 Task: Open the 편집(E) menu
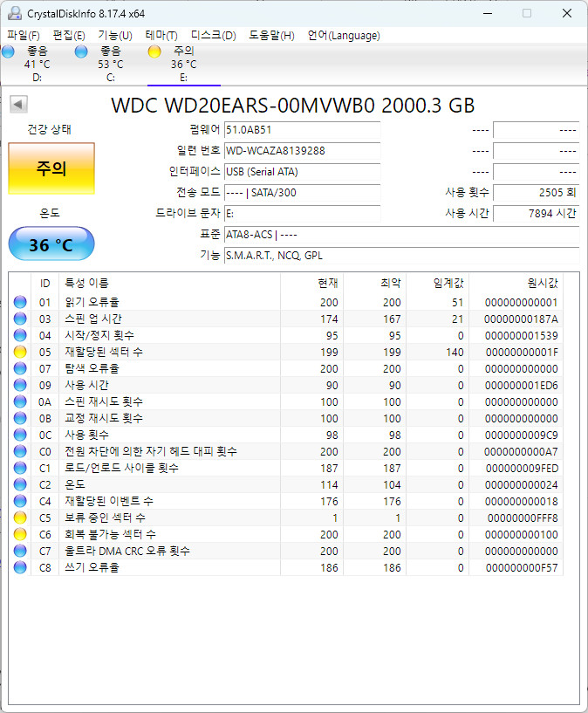click(69, 35)
